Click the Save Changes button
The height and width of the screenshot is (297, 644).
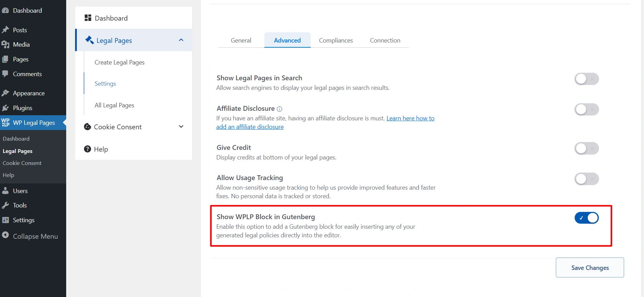pyautogui.click(x=590, y=268)
